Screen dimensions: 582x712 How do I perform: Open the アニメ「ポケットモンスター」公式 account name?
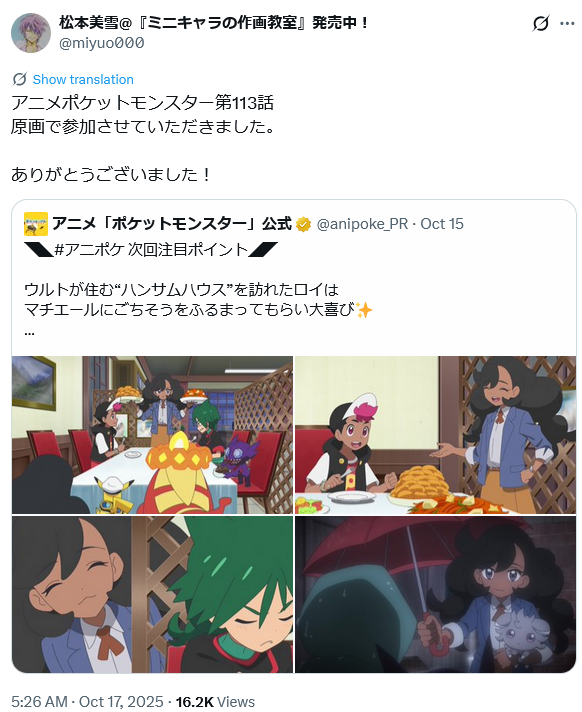pyautogui.click(x=172, y=224)
